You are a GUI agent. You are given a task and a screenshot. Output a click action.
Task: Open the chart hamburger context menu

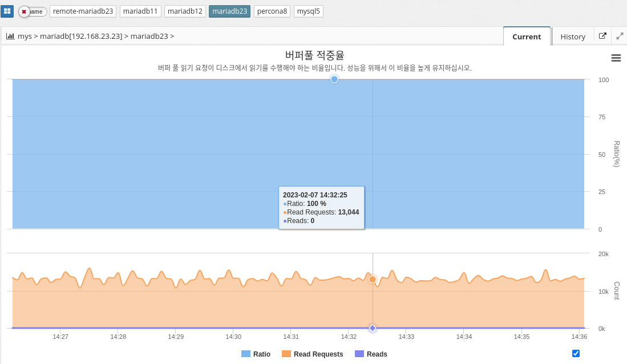pos(616,58)
